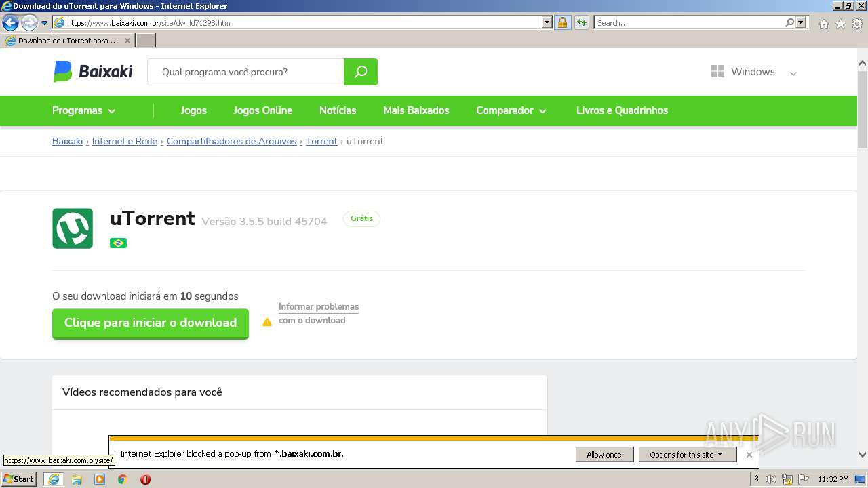The height and width of the screenshot is (488, 868).
Task: Click the 'Qual programa você procura?' search field
Action: click(245, 72)
